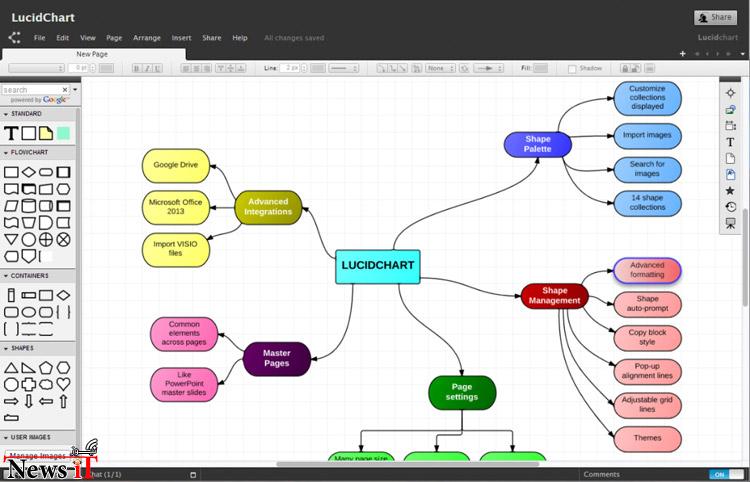The height and width of the screenshot is (482, 750).
Task: Pick the yellow Note shape
Action: (46, 133)
